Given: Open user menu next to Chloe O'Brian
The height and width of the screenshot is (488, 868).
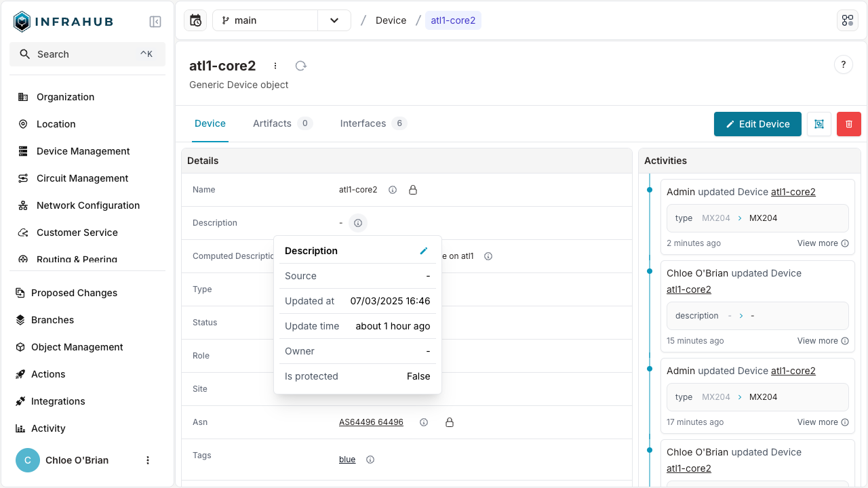Looking at the screenshot, I should [148, 460].
